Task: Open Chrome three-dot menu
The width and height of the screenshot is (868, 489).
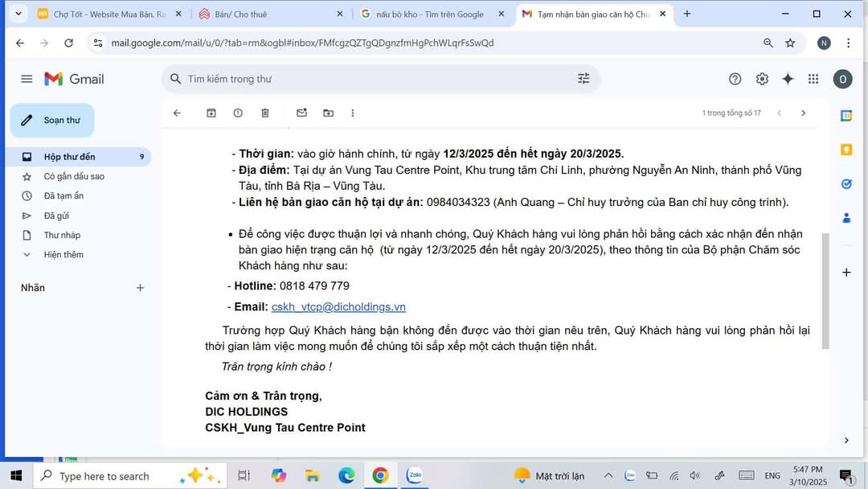Action: (848, 43)
